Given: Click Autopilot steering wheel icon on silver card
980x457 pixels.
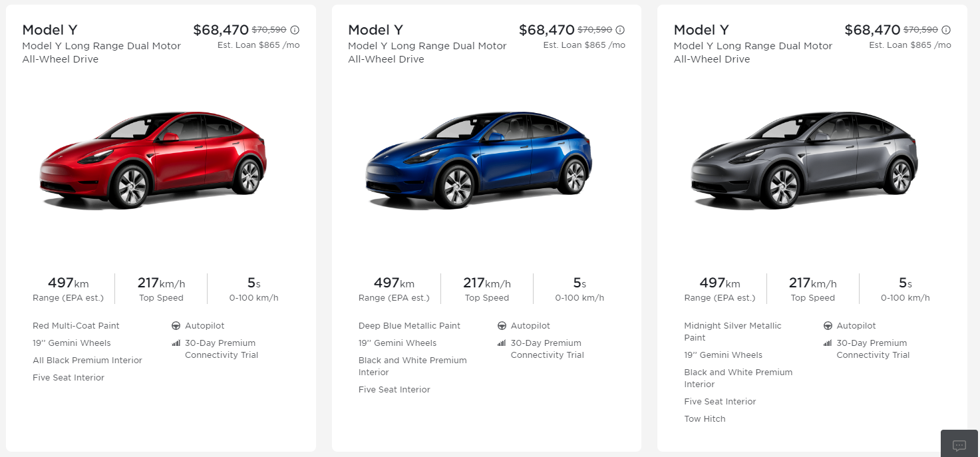Looking at the screenshot, I should point(828,326).
